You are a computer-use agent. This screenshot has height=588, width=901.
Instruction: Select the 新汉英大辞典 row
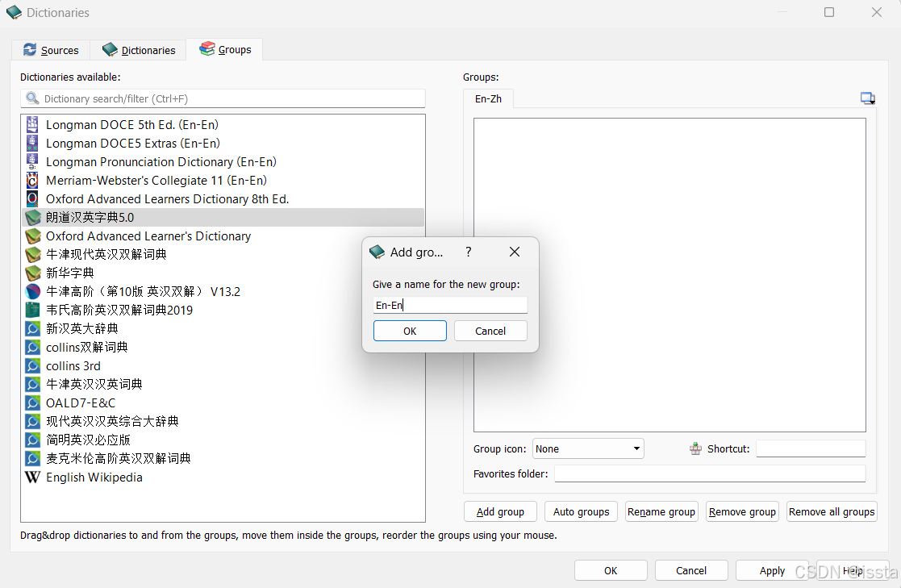pyautogui.click(x=223, y=328)
